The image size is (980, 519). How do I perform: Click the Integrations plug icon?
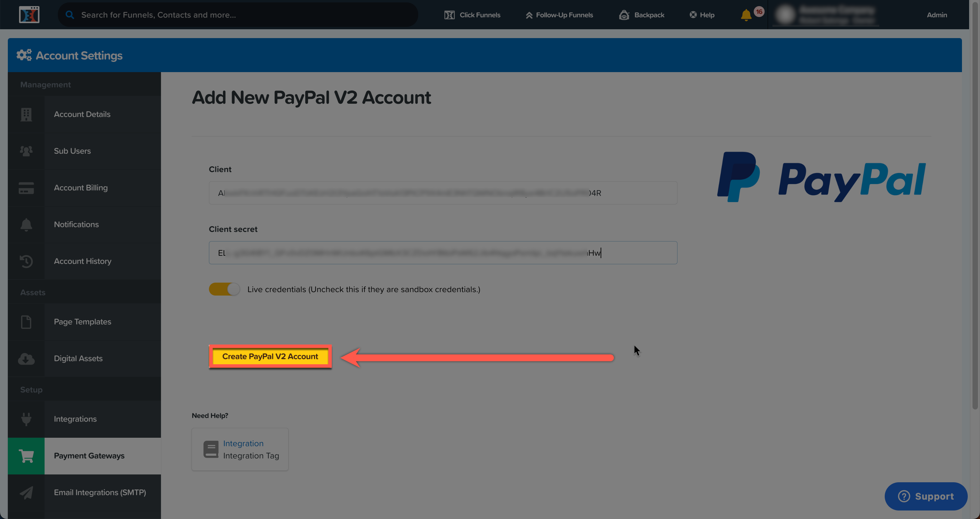coord(26,419)
